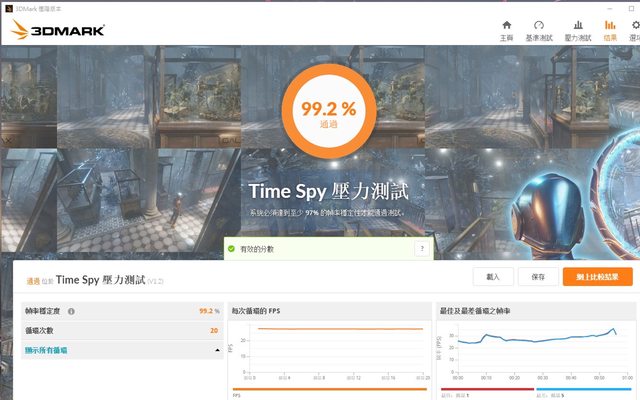The width and height of the screenshot is (640, 400).
Task: Select the Results (結果) orange bars icon
Action: click(x=609, y=25)
